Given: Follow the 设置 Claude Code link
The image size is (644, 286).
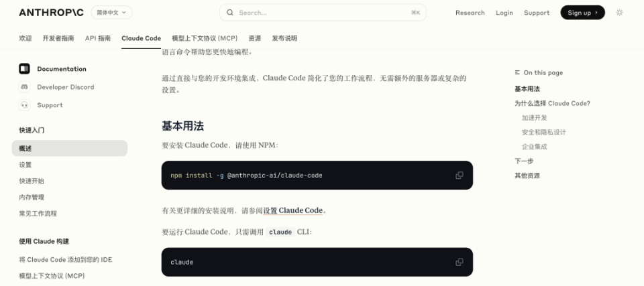Looking at the screenshot, I should tap(293, 210).
